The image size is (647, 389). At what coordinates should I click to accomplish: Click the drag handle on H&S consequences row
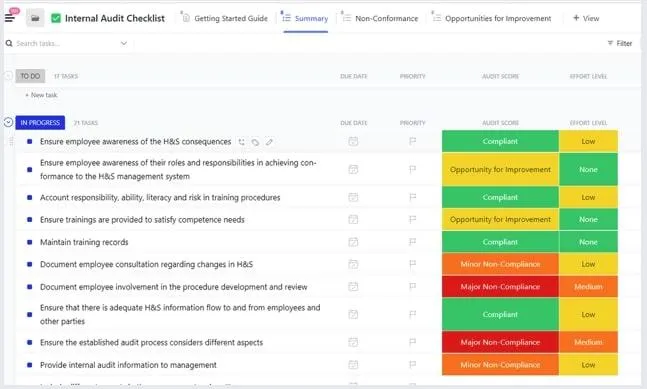tap(11, 141)
